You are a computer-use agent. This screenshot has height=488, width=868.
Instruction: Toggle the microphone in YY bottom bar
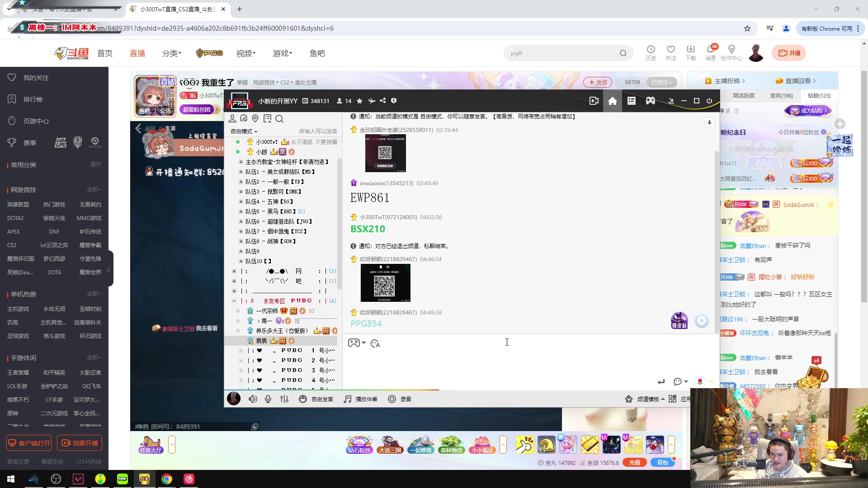268,399
